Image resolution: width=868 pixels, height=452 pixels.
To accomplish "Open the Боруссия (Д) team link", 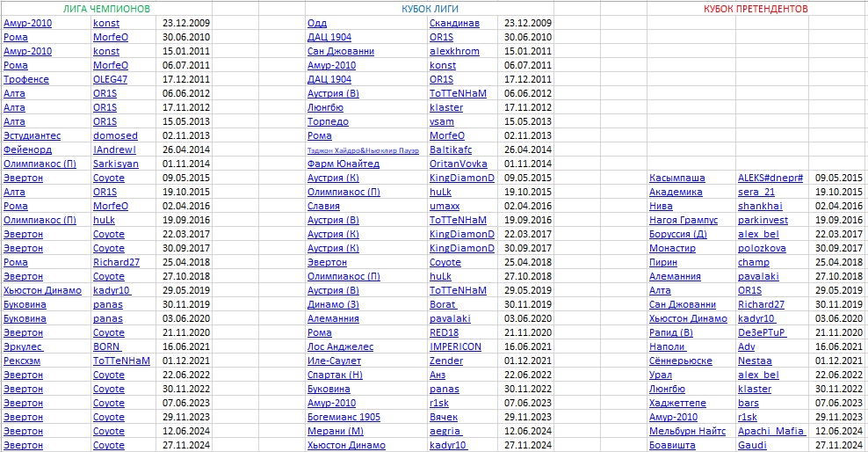I will [x=678, y=234].
